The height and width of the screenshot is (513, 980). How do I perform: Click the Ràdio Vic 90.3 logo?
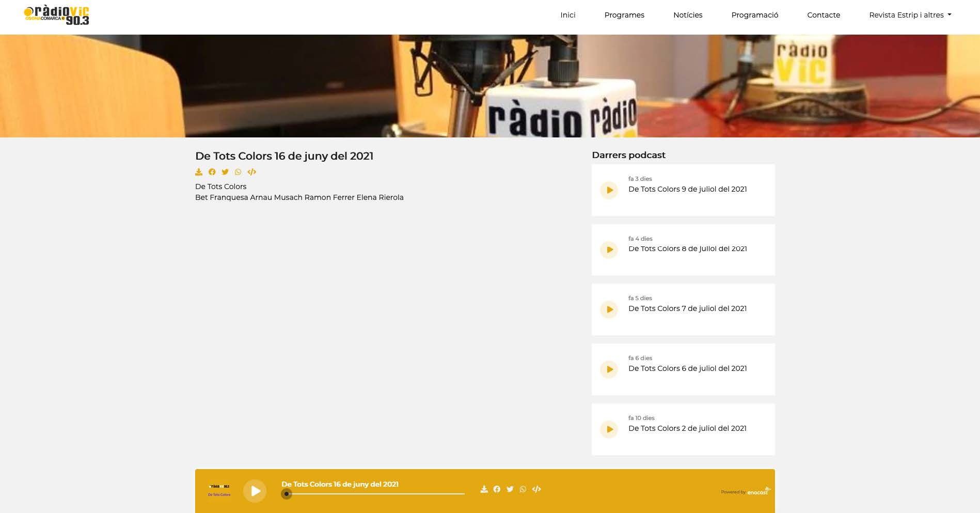click(57, 15)
